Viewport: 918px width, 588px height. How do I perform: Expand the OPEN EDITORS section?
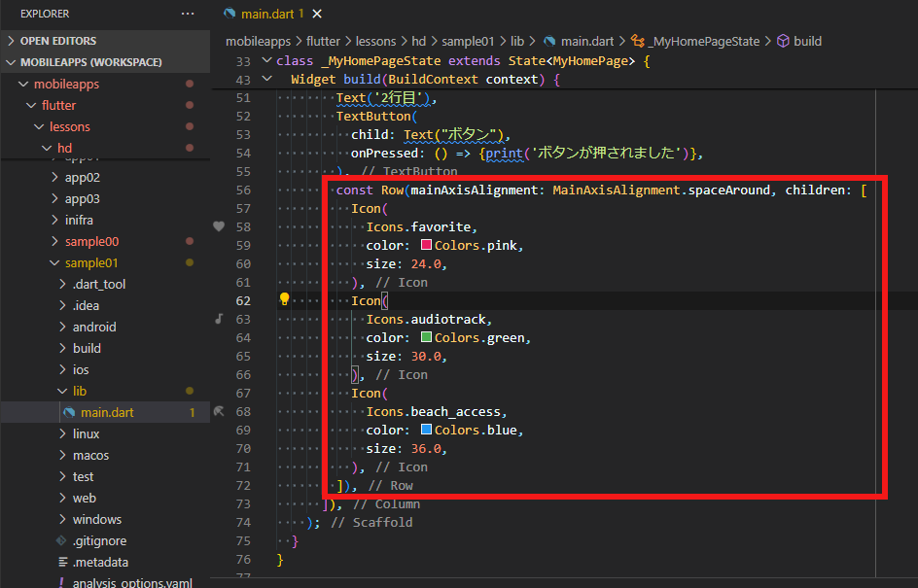(58, 41)
